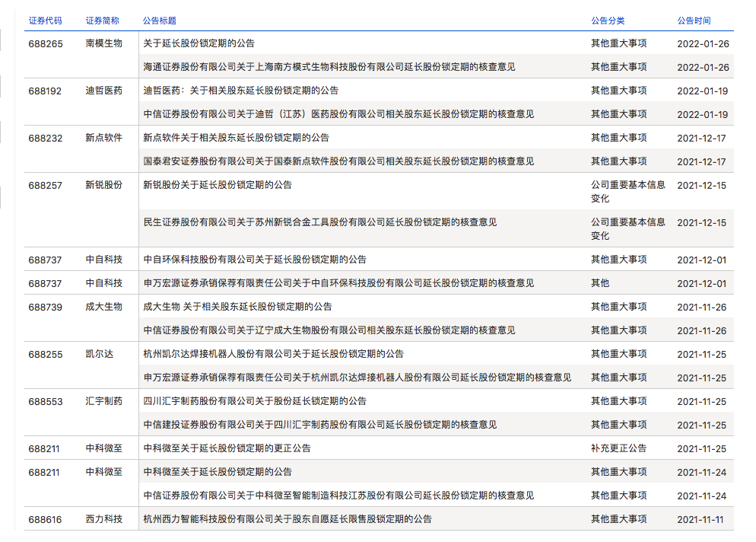Viewport: 756px width, 542px height.
Task: Click the security name 西力科技
Action: pyautogui.click(x=104, y=520)
